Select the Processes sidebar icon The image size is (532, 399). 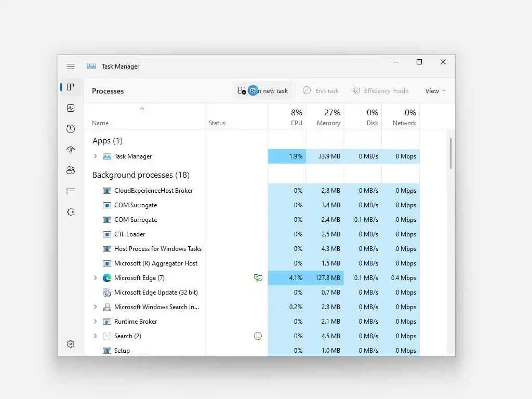click(x=71, y=87)
